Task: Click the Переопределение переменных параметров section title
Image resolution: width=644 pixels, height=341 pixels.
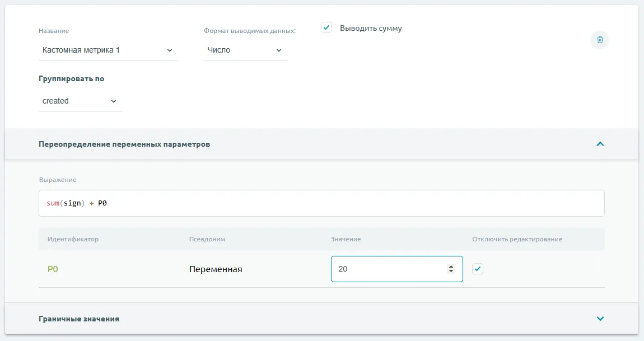Action: click(124, 144)
